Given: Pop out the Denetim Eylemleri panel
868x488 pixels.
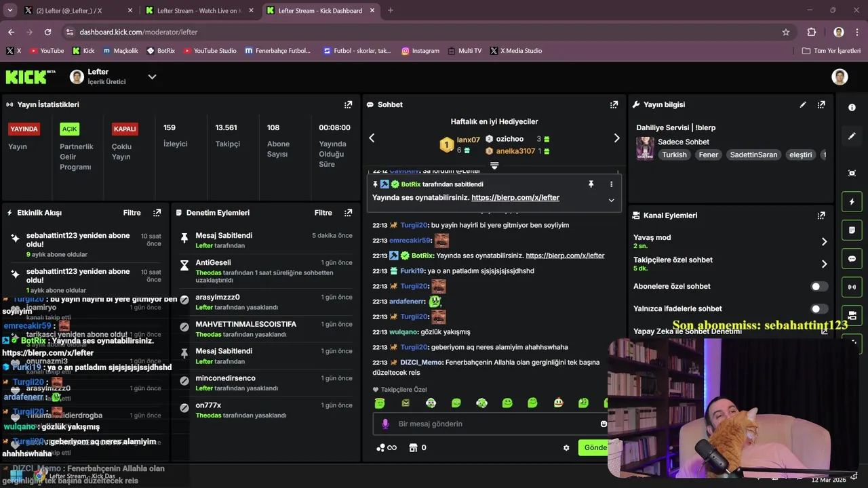Looking at the screenshot, I should tap(348, 212).
